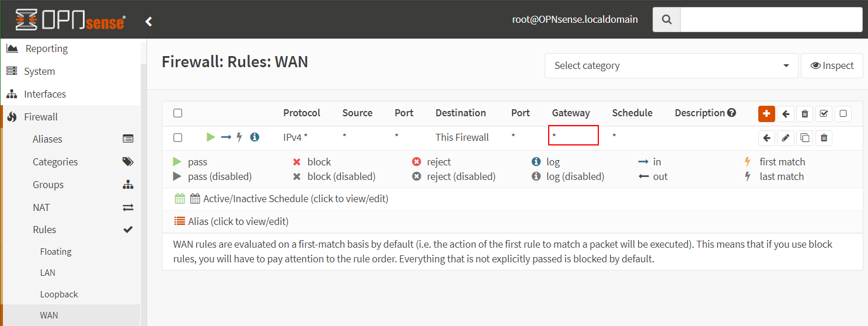Go to the LAN rules page
868x326 pixels.
point(47,273)
